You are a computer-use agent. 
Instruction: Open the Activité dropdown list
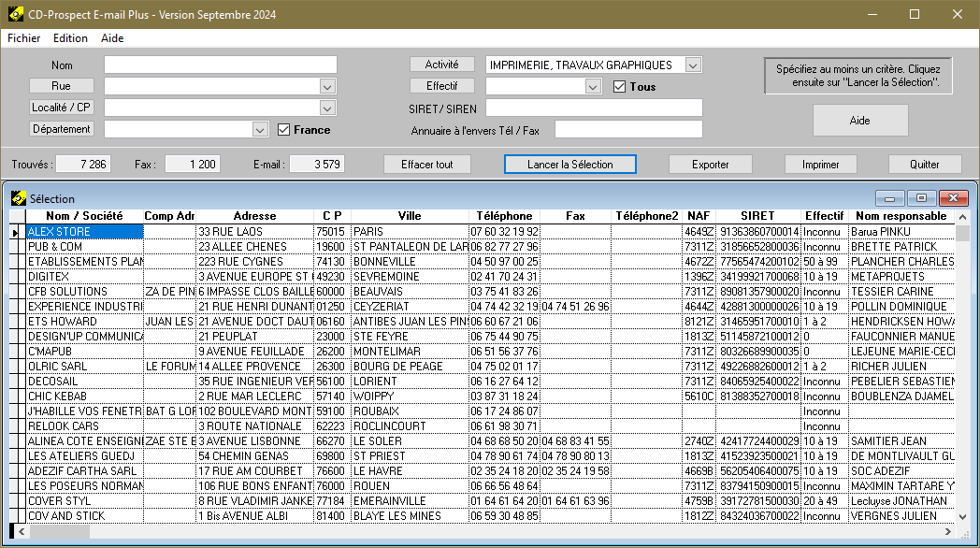[693, 65]
